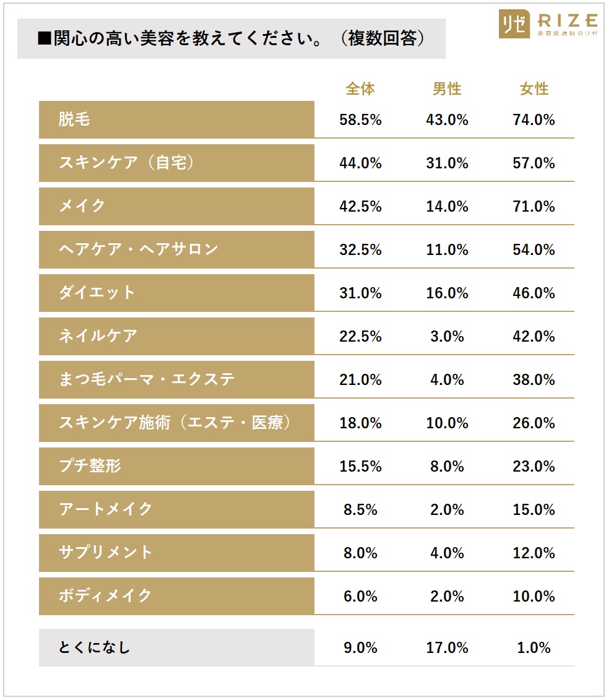Click the ダイエット row label

point(97,293)
